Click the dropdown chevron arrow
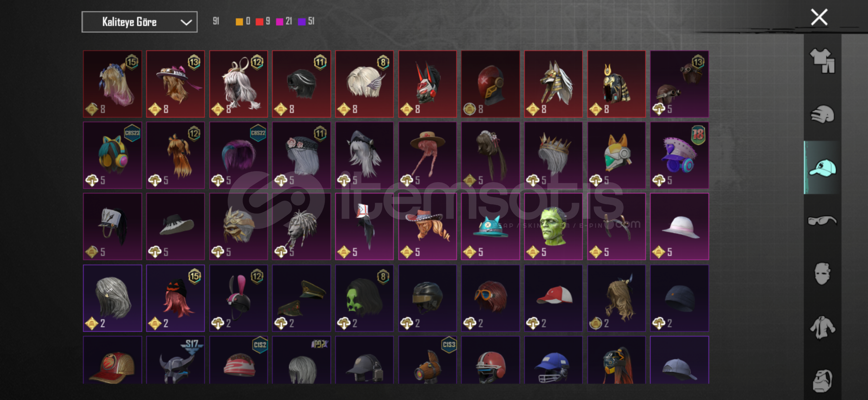This screenshot has width=868, height=400. 186,22
